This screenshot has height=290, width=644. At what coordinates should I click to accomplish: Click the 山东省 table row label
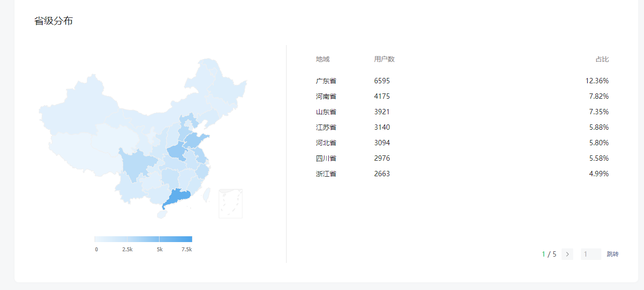(326, 112)
